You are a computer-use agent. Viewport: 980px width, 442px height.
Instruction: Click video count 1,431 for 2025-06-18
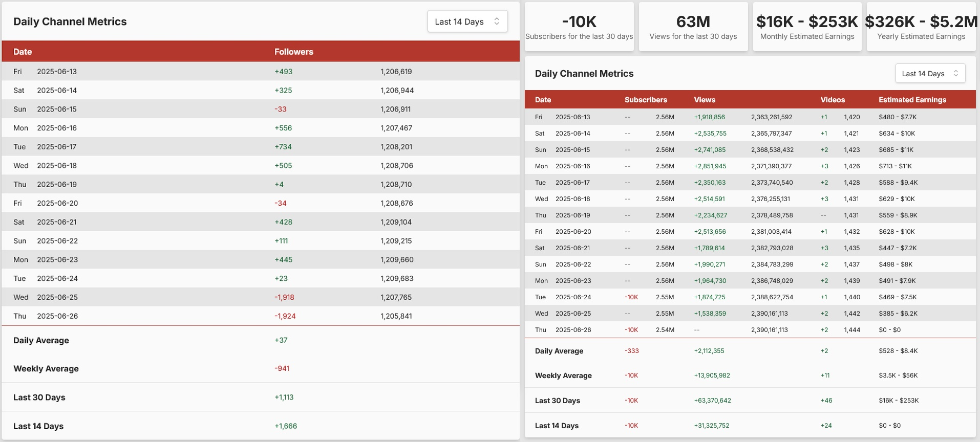tap(851, 199)
